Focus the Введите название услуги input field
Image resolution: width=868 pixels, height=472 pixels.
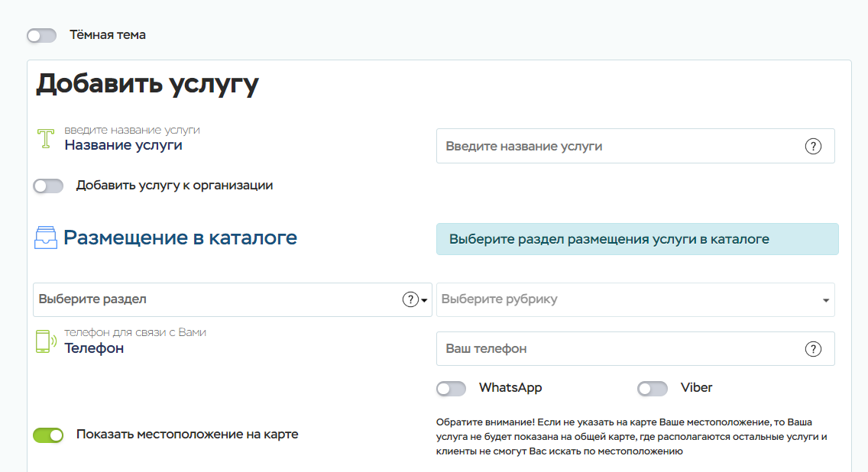[x=619, y=146]
